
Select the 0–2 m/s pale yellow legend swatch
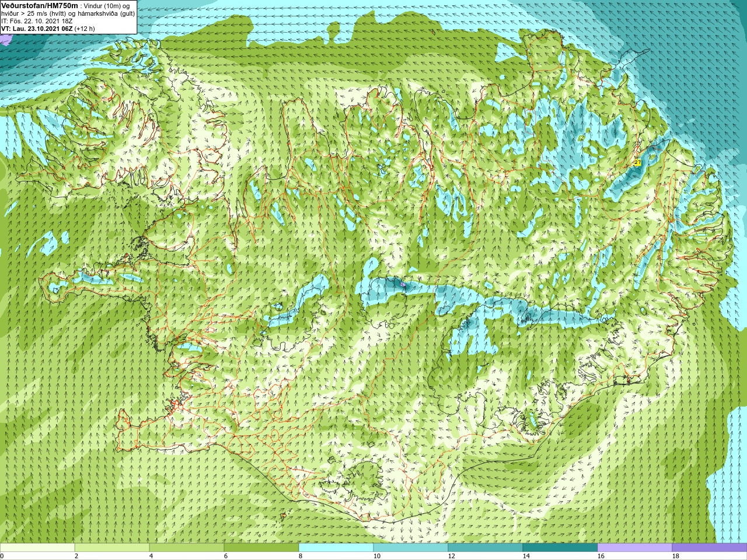(x=37, y=548)
